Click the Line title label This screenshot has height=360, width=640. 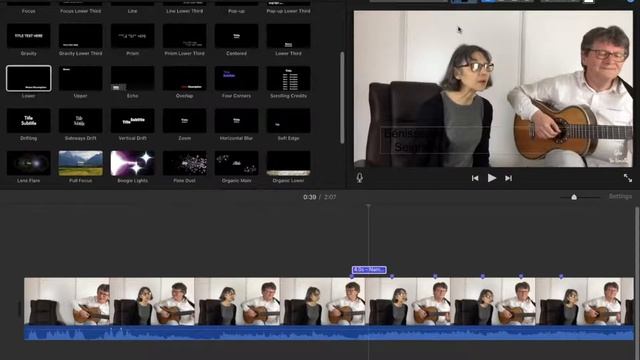tap(132, 11)
